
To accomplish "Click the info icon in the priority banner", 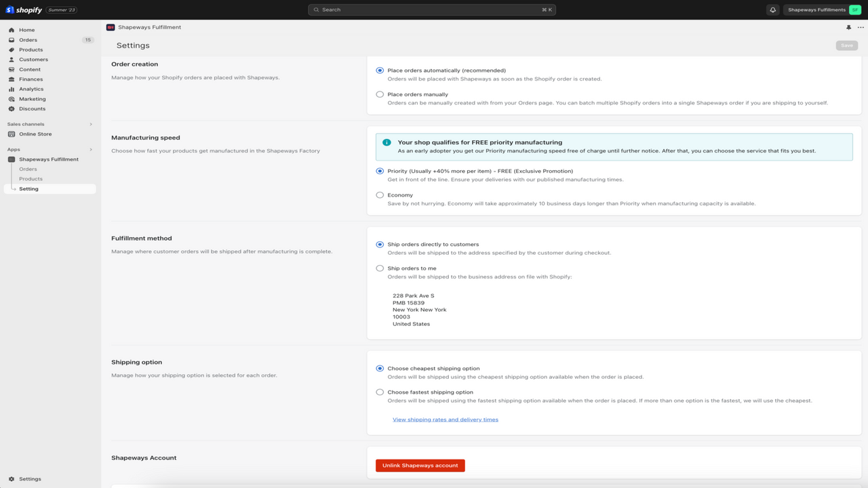I will point(387,142).
